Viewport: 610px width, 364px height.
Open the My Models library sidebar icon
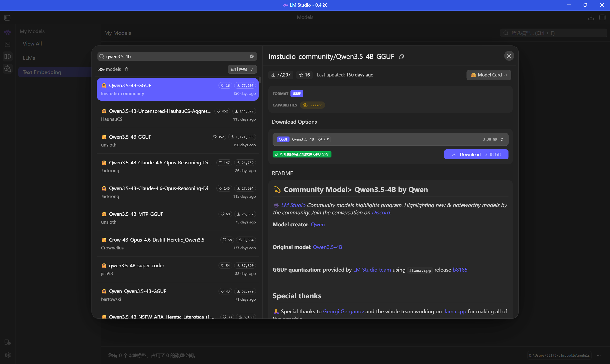point(8,56)
